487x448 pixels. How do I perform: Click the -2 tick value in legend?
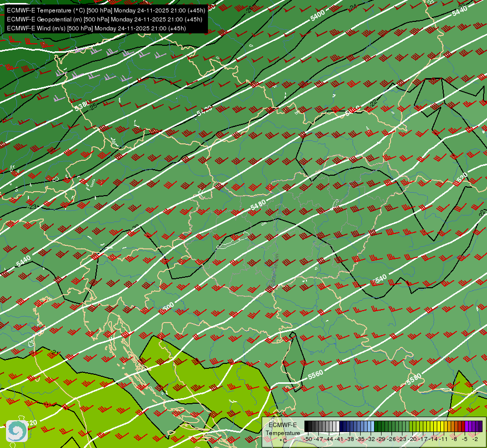pyautogui.click(x=475, y=439)
